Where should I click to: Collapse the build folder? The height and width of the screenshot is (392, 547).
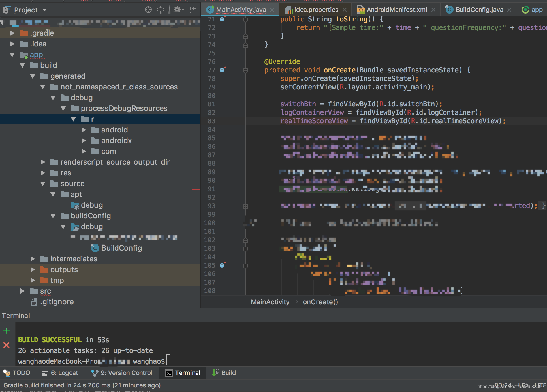[22, 65]
